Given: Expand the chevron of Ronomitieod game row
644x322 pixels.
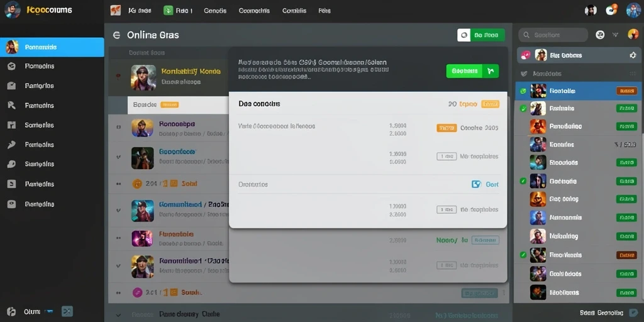Looking at the screenshot, I should 119,266.
